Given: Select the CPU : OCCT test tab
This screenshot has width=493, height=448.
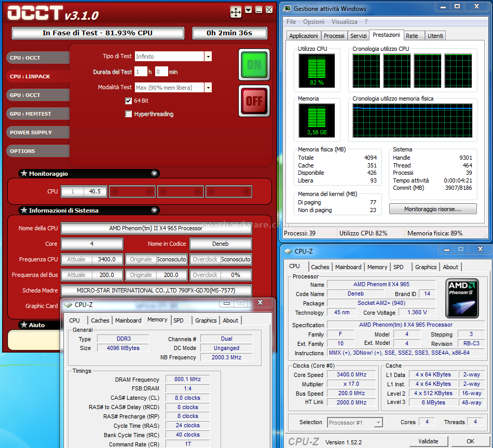Looking at the screenshot, I should [38, 58].
